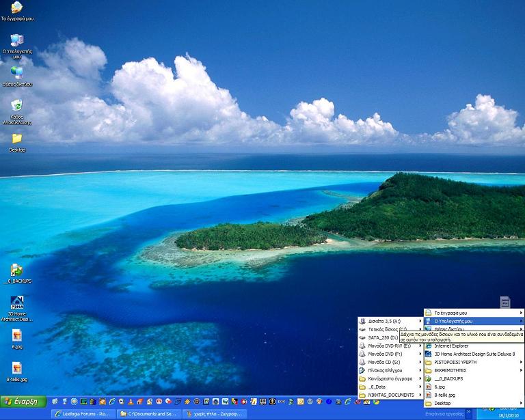Image resolution: width=525 pixels, height=420 pixels.
Task: Expand the PISTOPOIISI YPERTH folder submenu
Action: click(474, 362)
